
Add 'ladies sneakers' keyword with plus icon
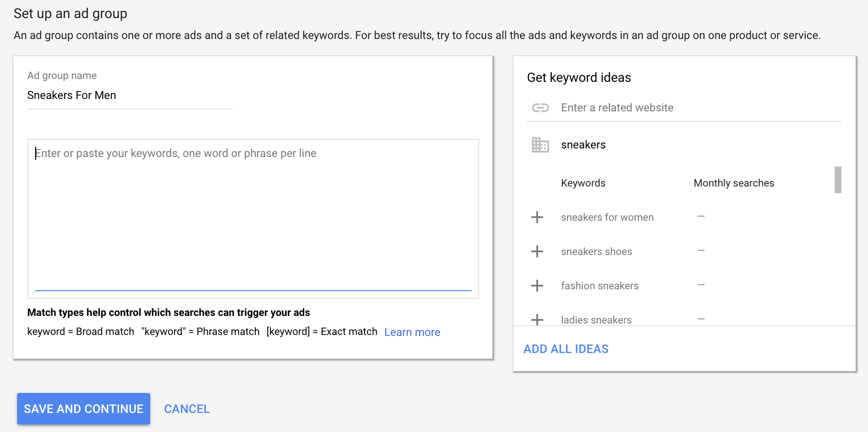(537, 319)
